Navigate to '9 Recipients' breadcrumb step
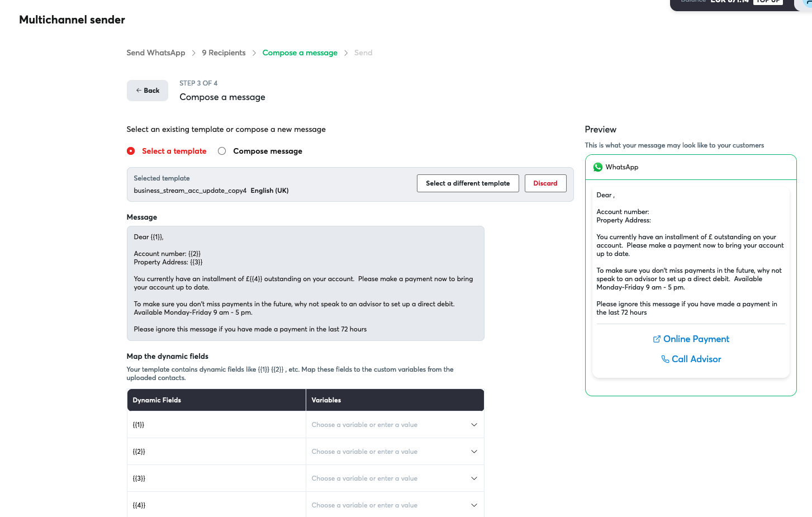Screen dimensions: 812x517 coord(224,53)
